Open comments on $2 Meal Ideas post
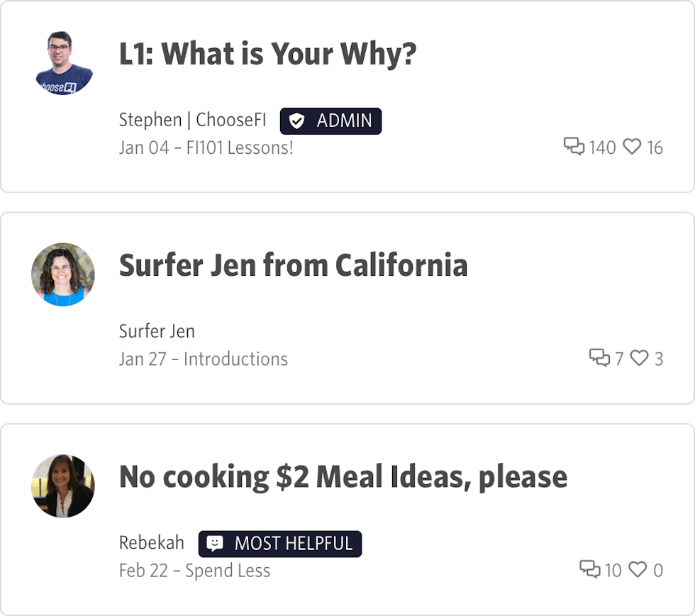This screenshot has width=695, height=616. point(590,569)
